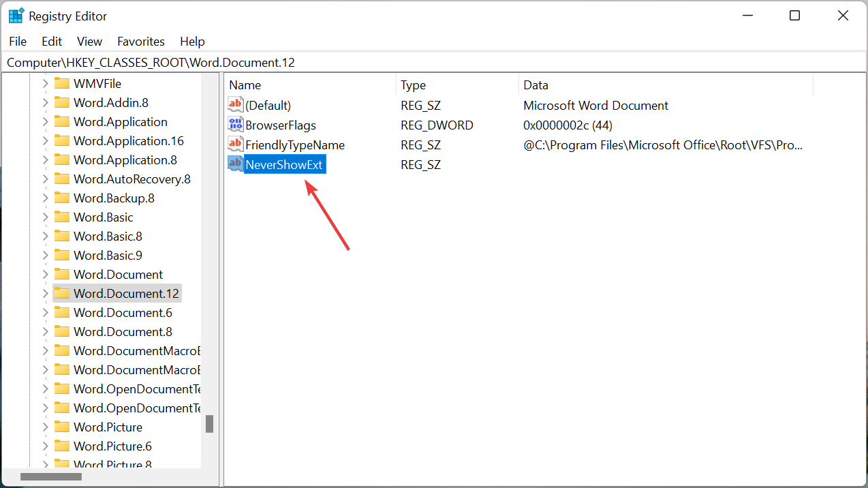This screenshot has height=488, width=868.
Task: Click the horizontal scrollbar below the key tree
Action: coord(51,476)
